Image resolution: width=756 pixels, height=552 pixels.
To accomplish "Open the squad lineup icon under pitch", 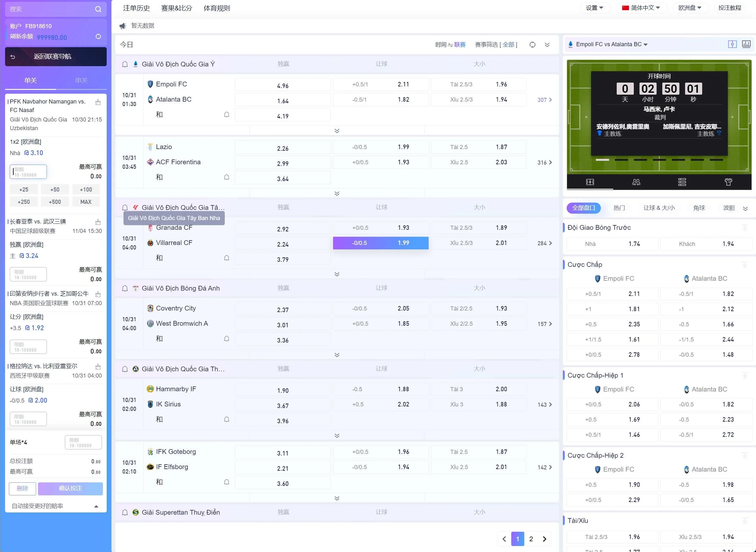I will [636, 182].
